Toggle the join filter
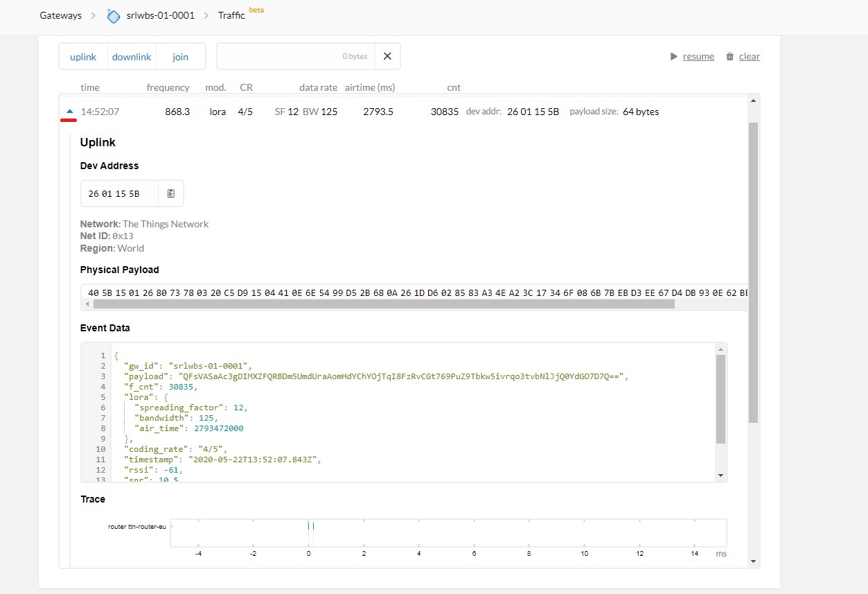Viewport: 868px width, 594px height. tap(181, 57)
